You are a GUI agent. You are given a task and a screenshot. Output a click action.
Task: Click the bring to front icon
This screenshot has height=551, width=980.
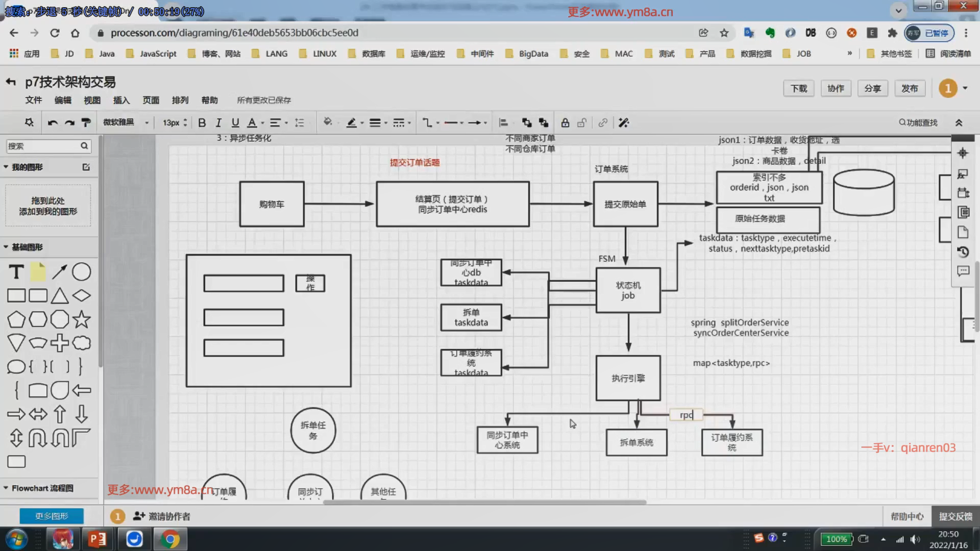coord(527,123)
